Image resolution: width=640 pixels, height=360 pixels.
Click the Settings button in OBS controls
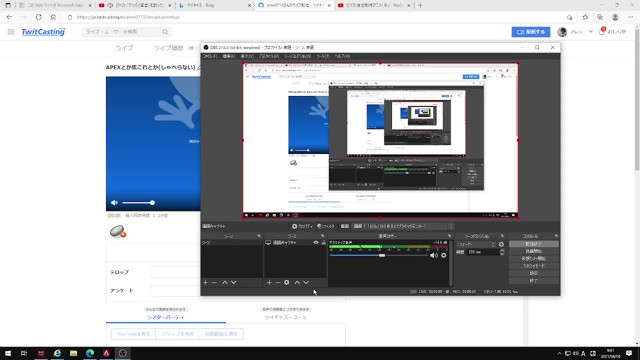(x=533, y=273)
